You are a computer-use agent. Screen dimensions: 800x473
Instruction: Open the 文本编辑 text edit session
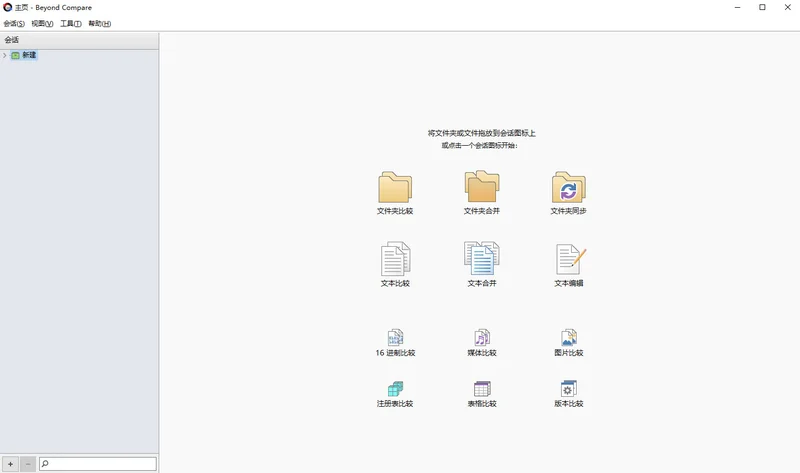click(569, 265)
